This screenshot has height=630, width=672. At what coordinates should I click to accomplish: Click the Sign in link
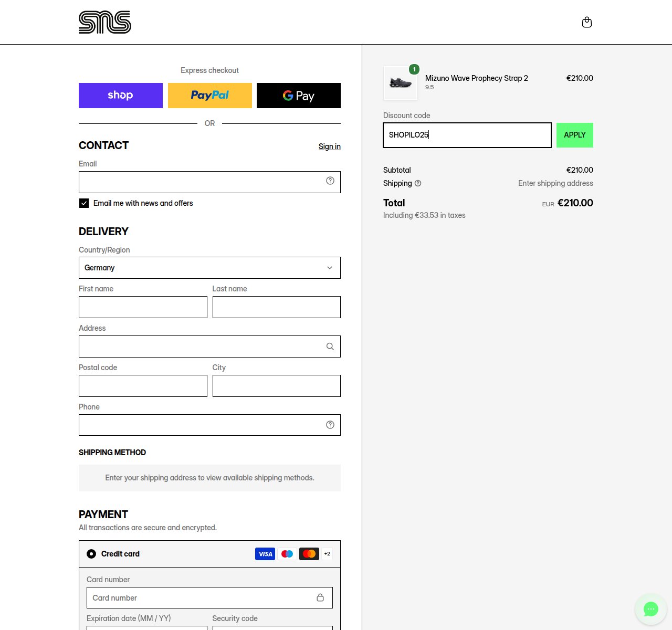coord(330,146)
